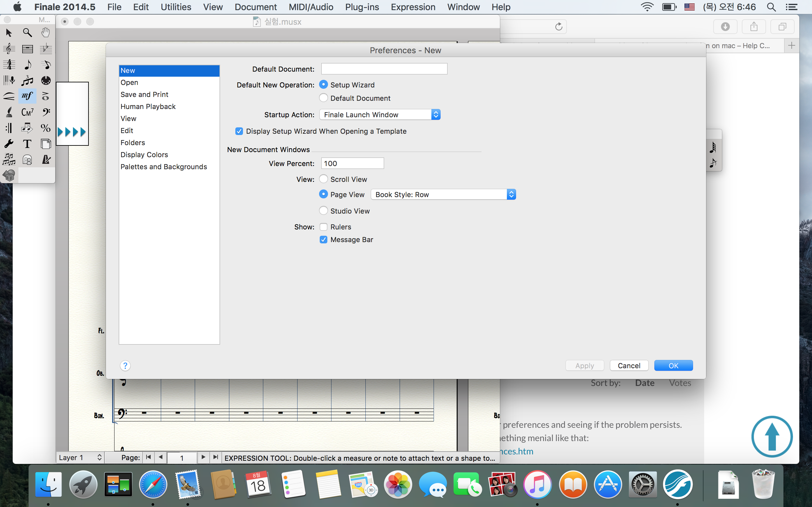Image resolution: width=812 pixels, height=507 pixels.
Task: Click the View Percent input field
Action: click(x=352, y=163)
